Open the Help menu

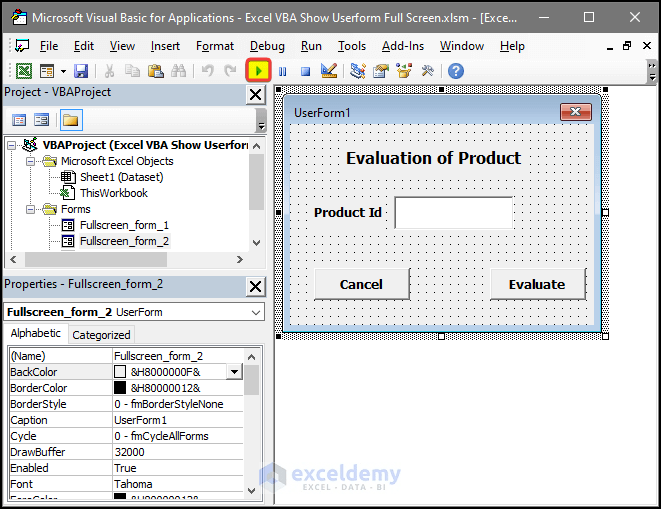[512, 46]
